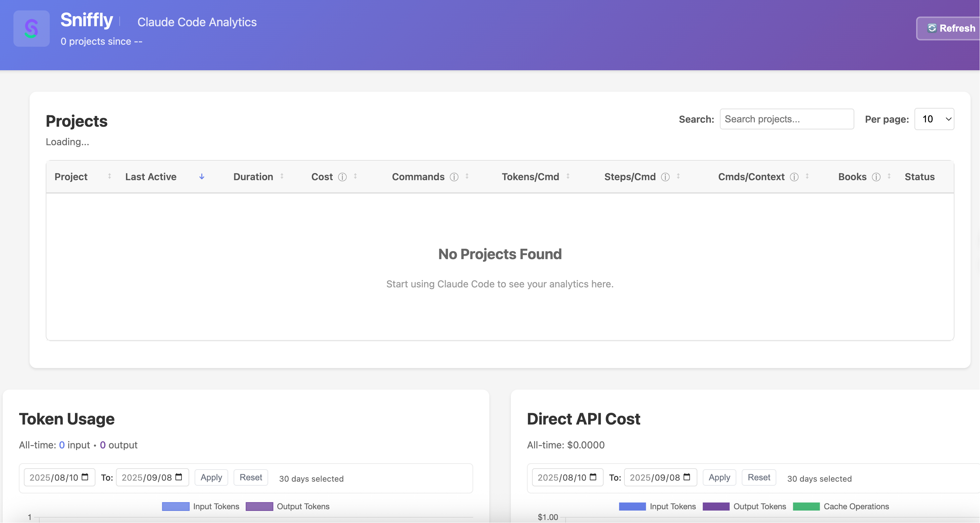
Task: Apply the Token Usage date range
Action: point(211,477)
